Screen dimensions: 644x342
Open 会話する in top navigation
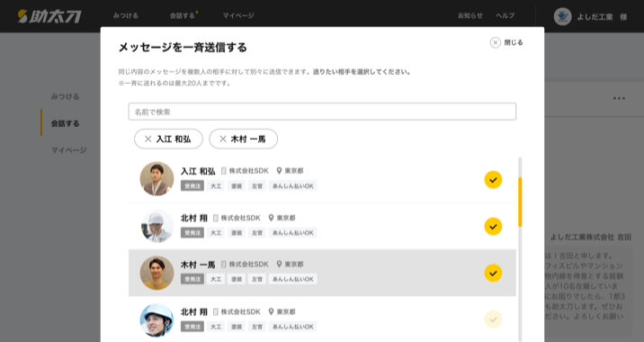click(x=183, y=15)
